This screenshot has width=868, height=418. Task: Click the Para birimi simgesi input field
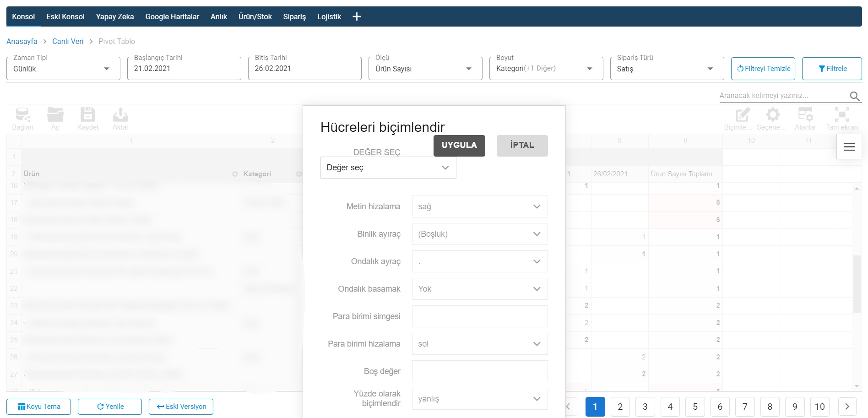[480, 316]
